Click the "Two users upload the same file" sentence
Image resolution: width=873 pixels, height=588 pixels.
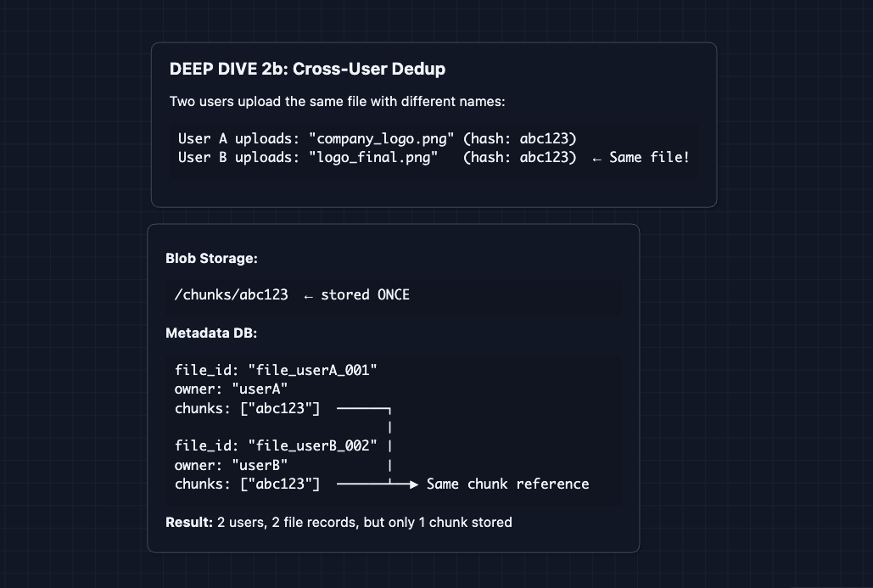(337, 102)
